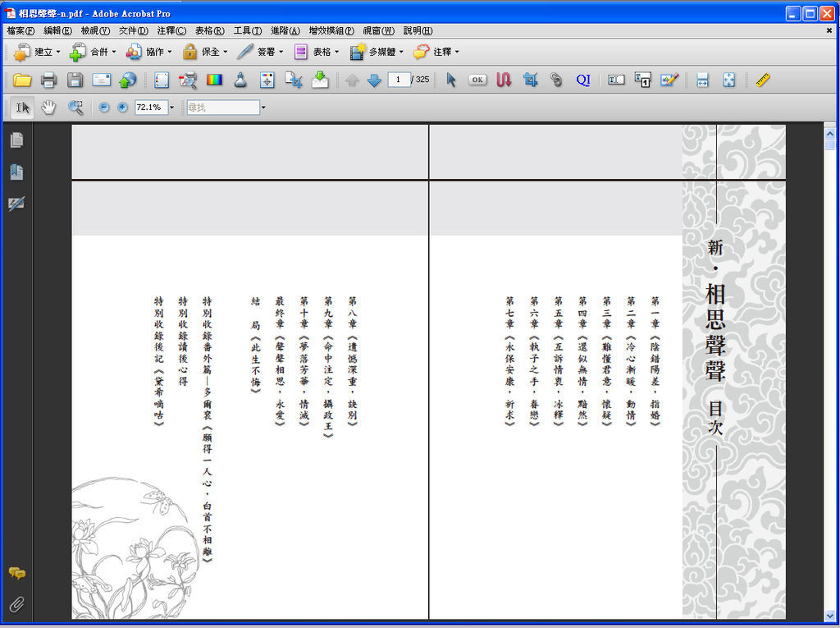Click the red article thread tool icon

pyautogui.click(x=504, y=80)
